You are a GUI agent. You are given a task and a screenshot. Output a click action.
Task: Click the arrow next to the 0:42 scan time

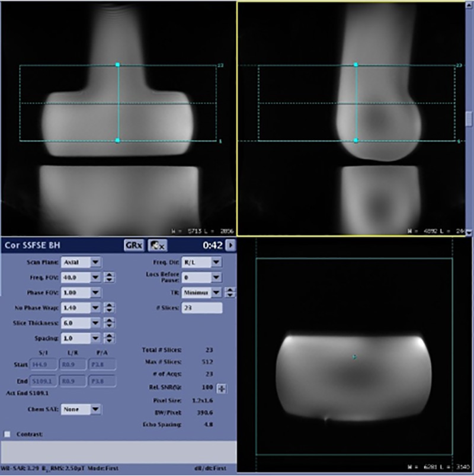232,244
